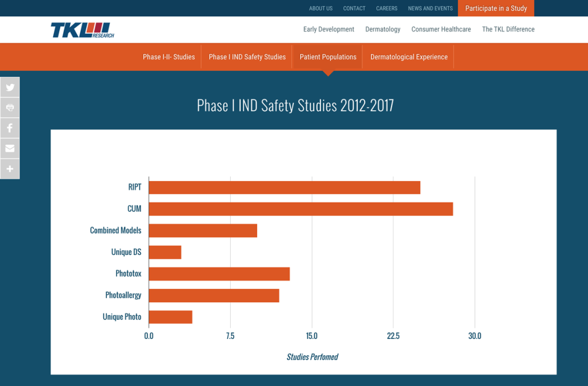The width and height of the screenshot is (588, 386).
Task: Click the email share envelope icon
Action: (x=10, y=148)
